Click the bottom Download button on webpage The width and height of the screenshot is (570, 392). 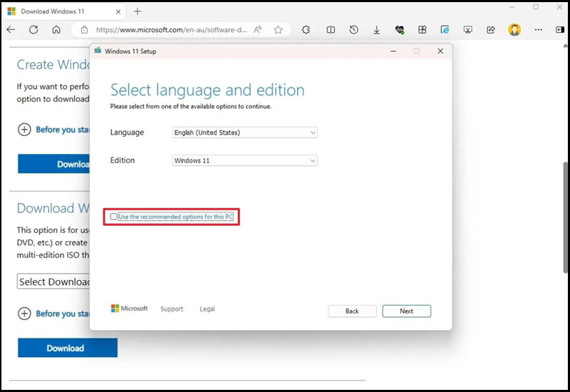[x=68, y=348]
